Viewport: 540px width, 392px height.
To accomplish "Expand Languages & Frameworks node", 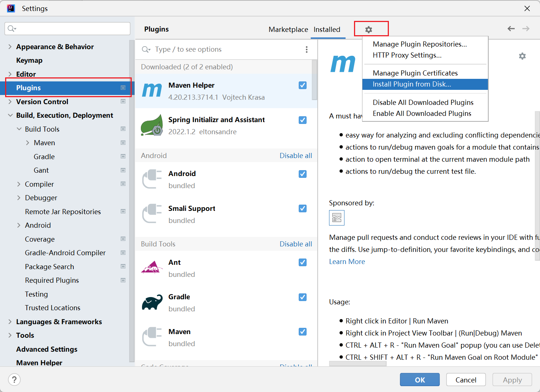I will pos(10,322).
